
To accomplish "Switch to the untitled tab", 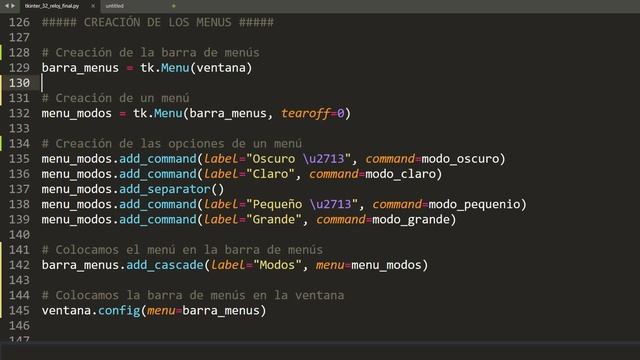I will pos(115,6).
